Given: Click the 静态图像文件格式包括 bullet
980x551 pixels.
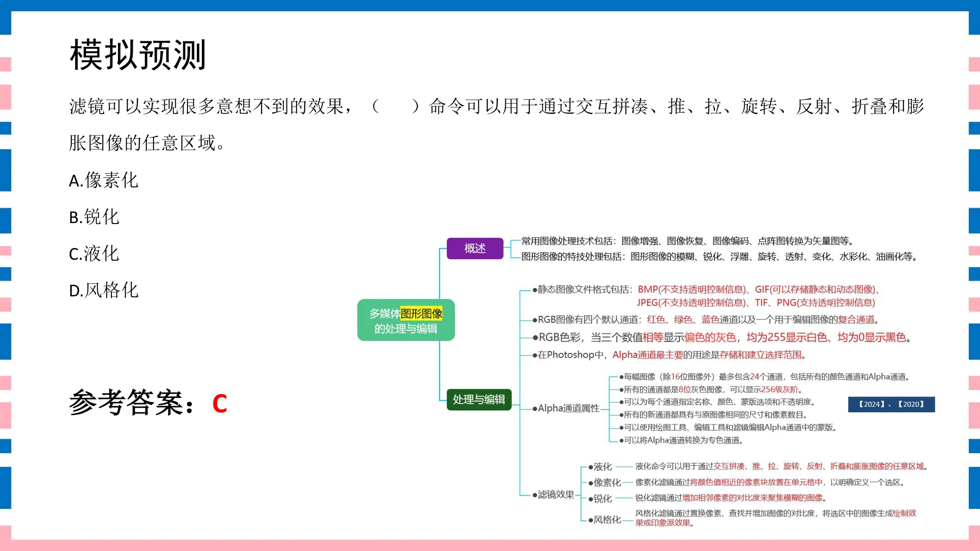Looking at the screenshot, I should [x=706, y=296].
